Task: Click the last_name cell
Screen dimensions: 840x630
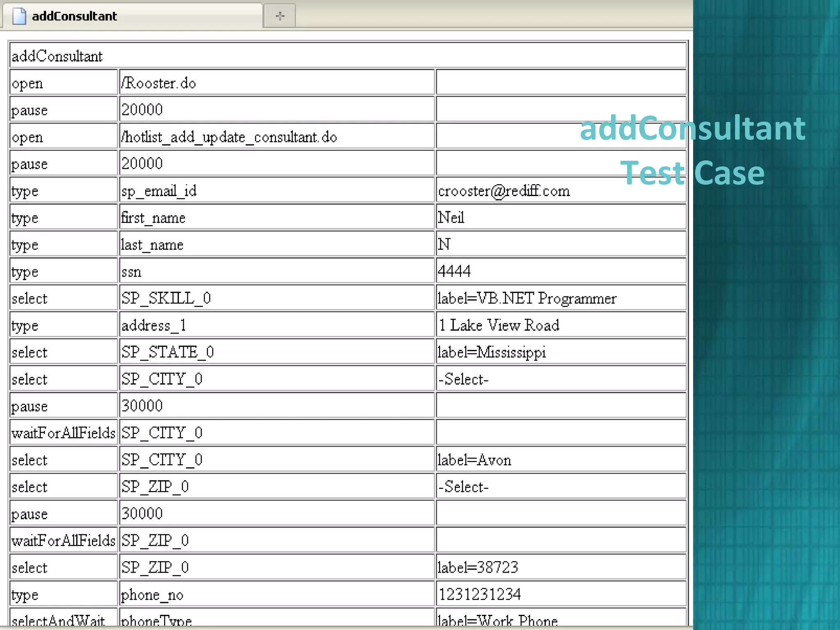Action: (277, 244)
